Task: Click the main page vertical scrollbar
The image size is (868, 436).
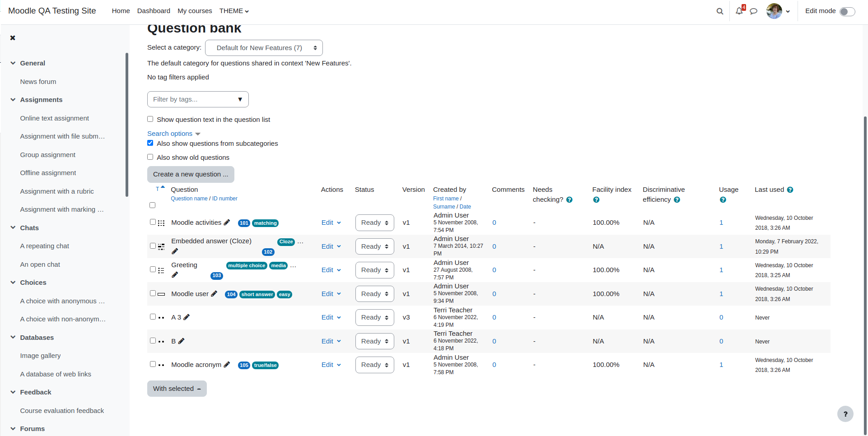Action: (865, 276)
